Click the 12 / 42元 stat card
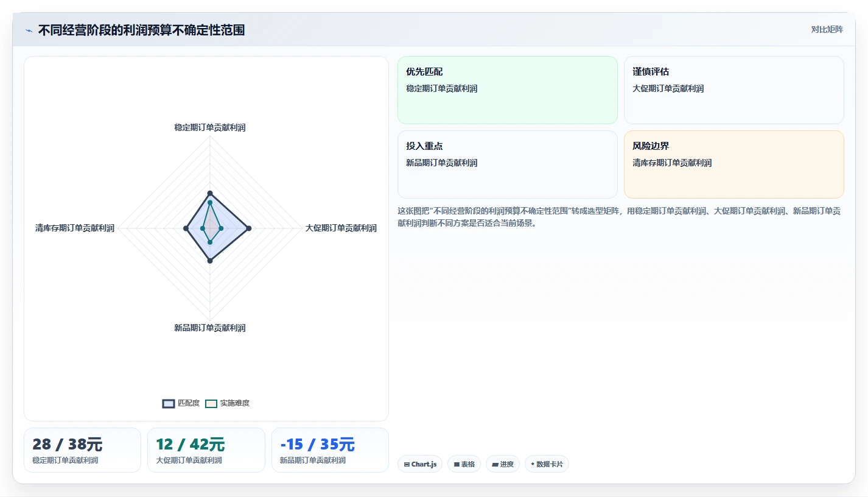 pos(206,450)
